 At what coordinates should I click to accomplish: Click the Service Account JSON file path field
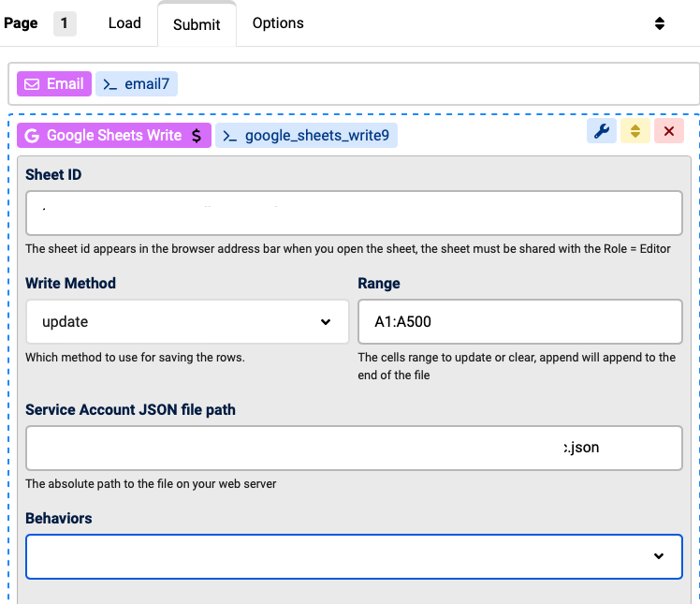click(354, 448)
